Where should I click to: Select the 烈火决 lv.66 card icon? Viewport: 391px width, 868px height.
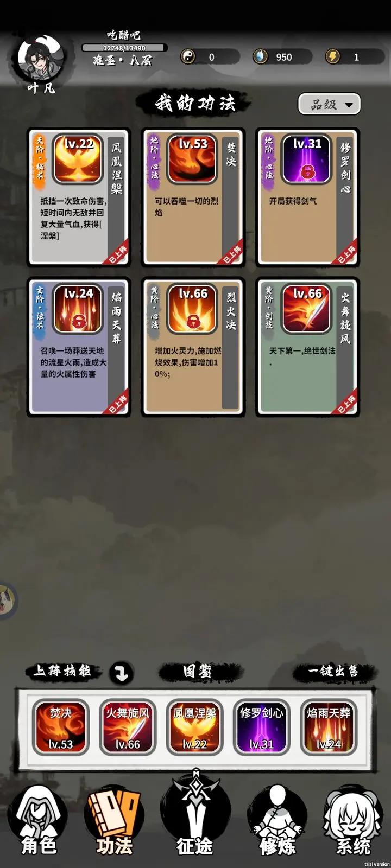193,308
